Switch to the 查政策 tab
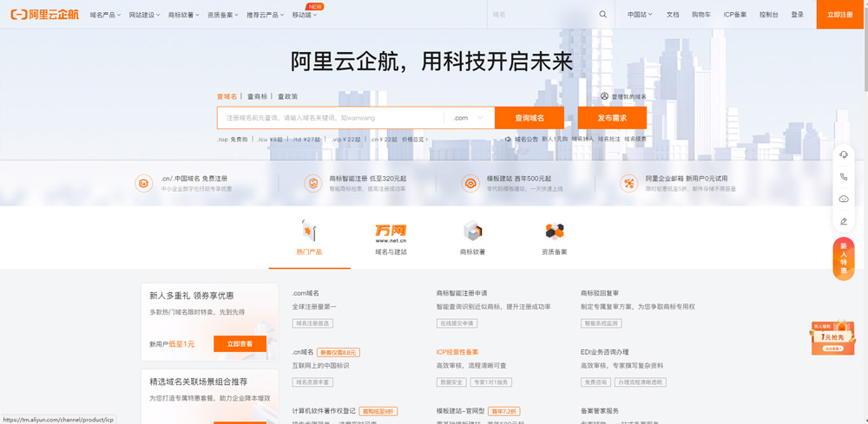868x424 pixels. coord(287,96)
